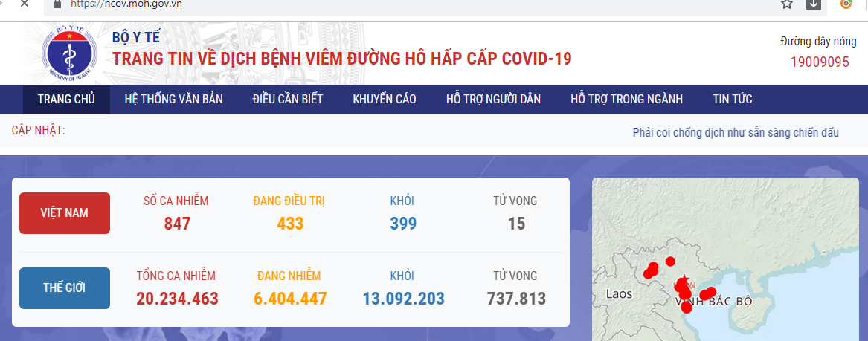Select the KHUYẾN CÁO menu item
The height and width of the screenshot is (341, 868).
click(385, 100)
